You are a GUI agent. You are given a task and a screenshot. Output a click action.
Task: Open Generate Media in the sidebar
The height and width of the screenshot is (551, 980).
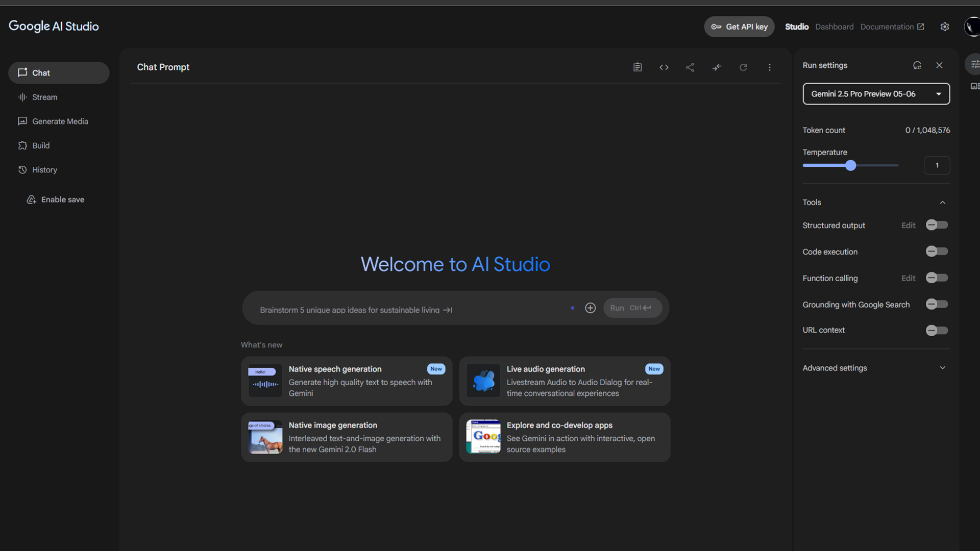59,121
